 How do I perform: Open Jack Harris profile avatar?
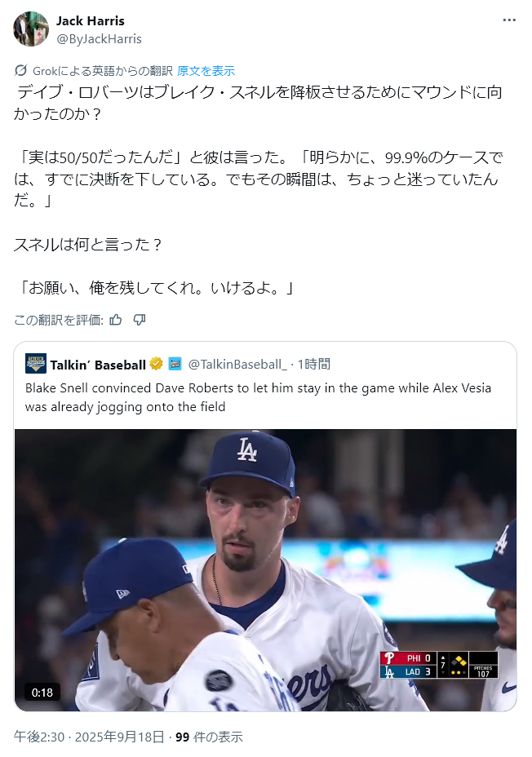[x=31, y=29]
